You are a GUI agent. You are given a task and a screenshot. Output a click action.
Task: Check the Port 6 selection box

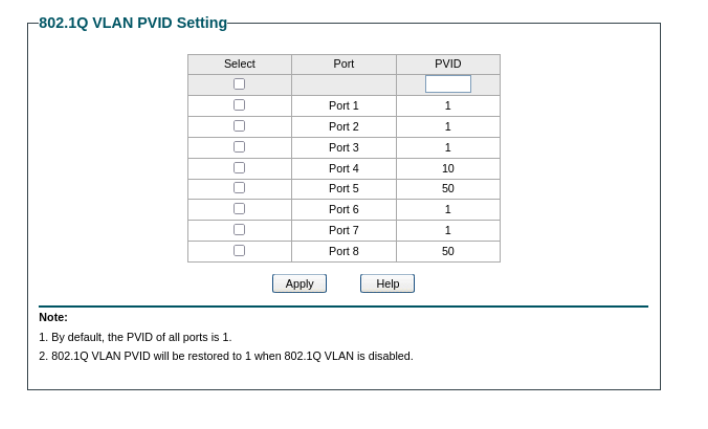click(x=239, y=209)
